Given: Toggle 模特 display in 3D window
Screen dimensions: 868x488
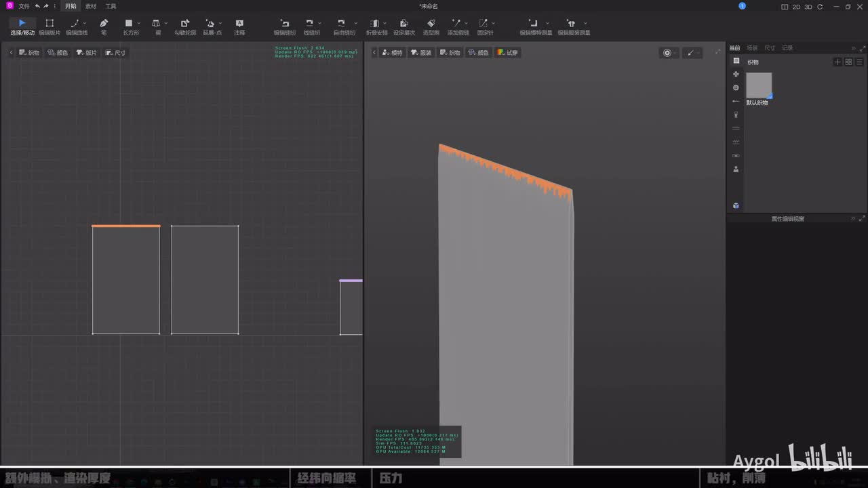Looking at the screenshot, I should click(x=392, y=52).
